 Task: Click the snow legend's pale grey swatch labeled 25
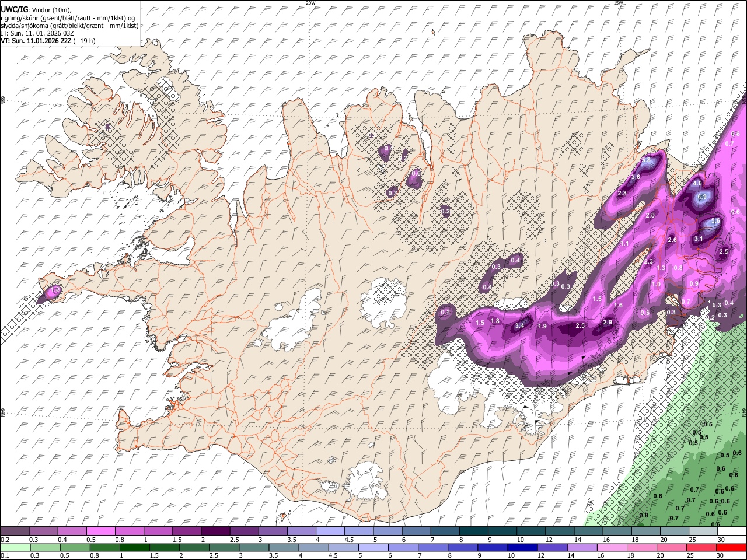pos(703,531)
